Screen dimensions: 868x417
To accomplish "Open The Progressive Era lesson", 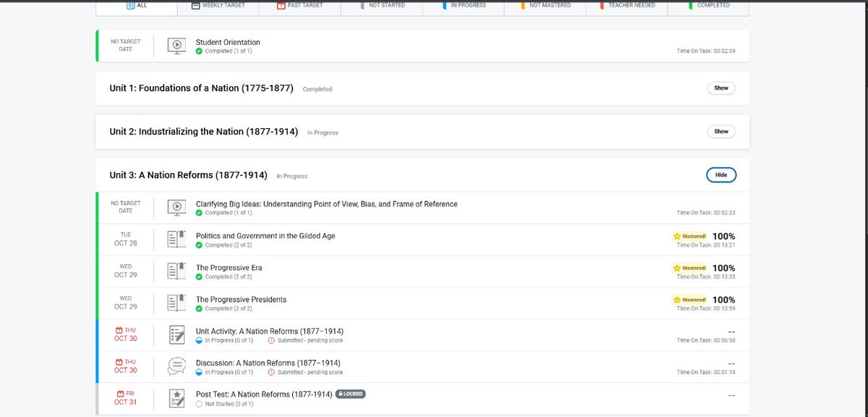I will click(229, 268).
